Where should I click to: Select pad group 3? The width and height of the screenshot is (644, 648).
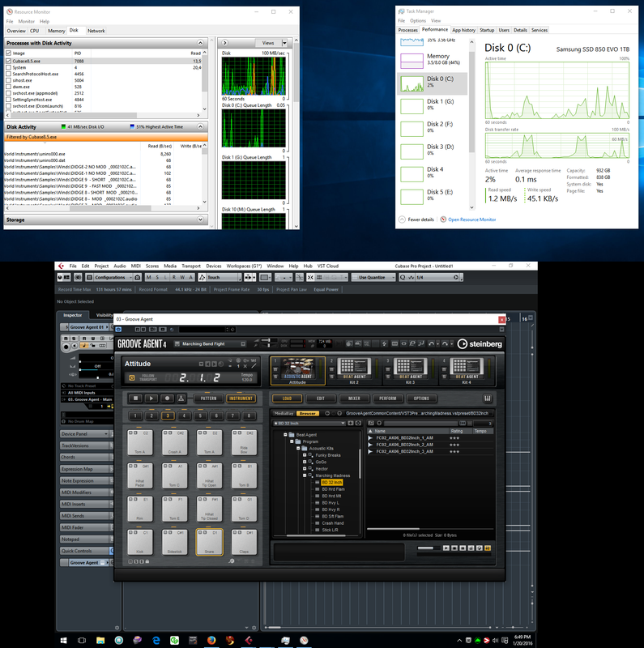pos(168,416)
